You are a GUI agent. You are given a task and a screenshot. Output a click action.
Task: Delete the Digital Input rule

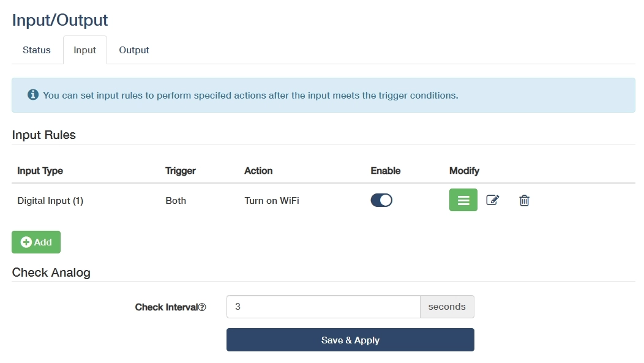click(x=524, y=200)
